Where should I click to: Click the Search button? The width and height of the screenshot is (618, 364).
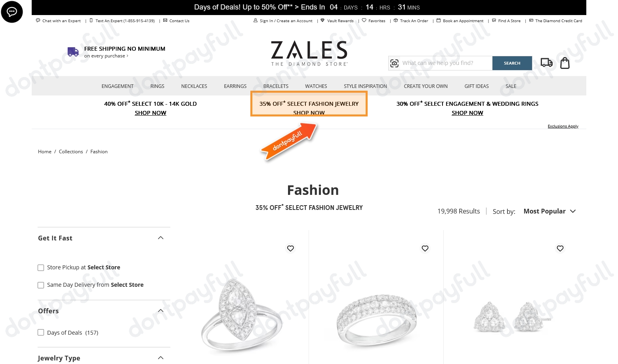(x=512, y=63)
